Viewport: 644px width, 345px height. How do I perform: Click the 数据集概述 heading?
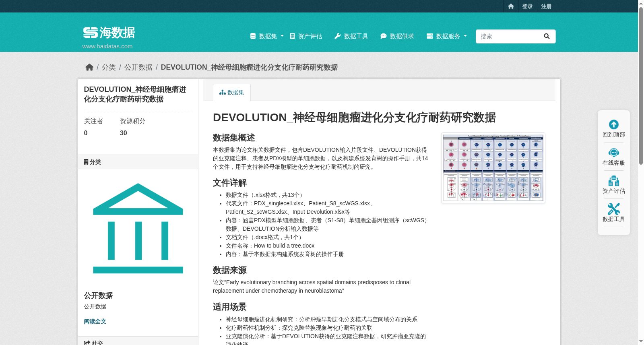pyautogui.click(x=234, y=138)
